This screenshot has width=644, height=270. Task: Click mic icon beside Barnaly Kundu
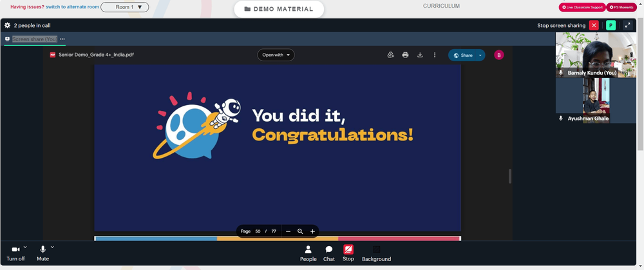click(x=561, y=73)
